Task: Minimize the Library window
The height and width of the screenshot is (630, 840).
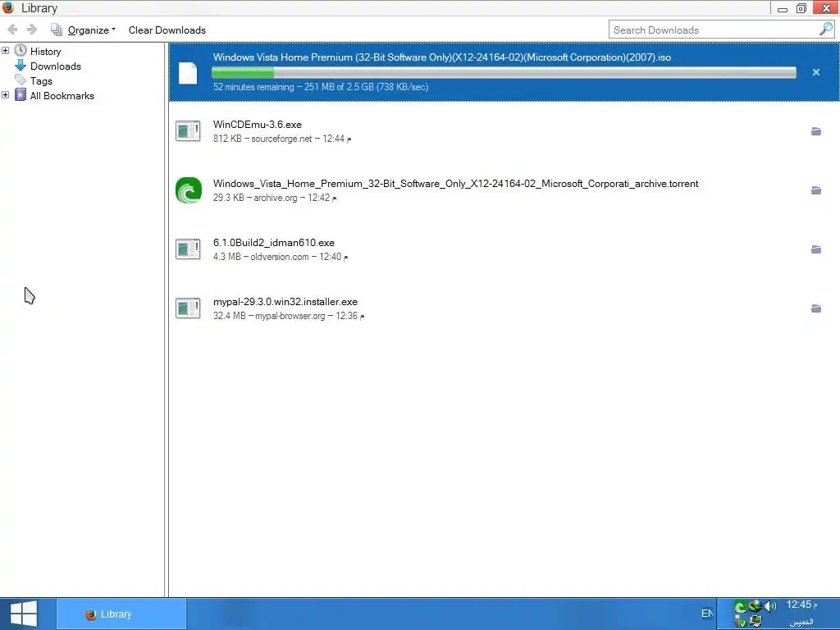Action: (782, 8)
